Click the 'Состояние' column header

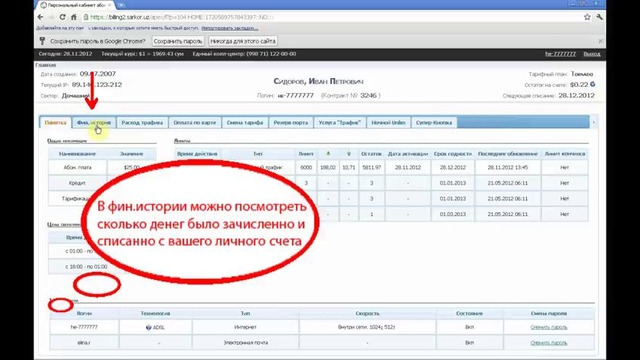[469, 313]
